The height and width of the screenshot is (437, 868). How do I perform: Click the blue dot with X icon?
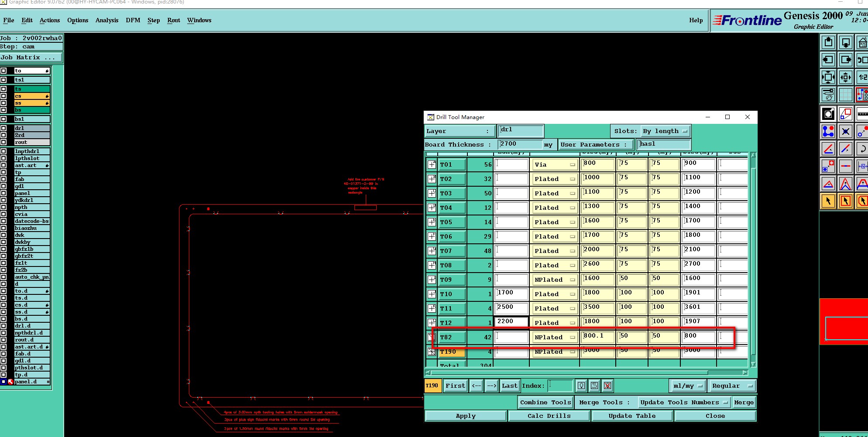846,131
